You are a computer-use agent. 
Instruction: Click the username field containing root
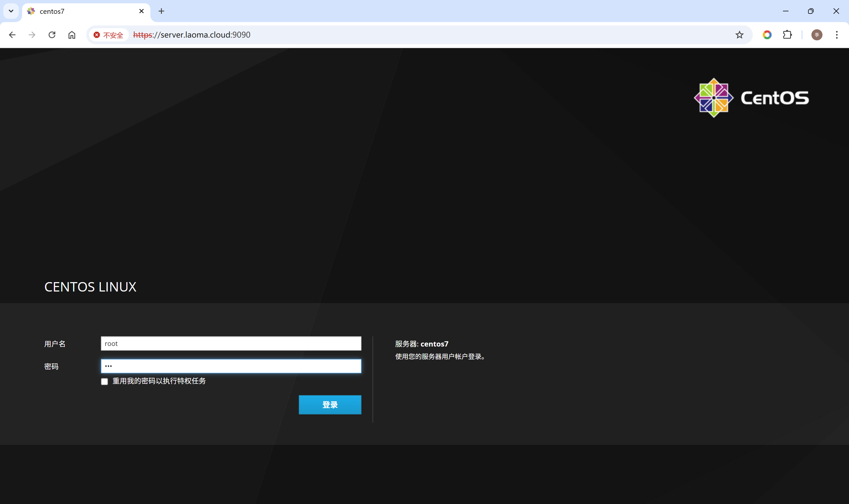(231, 343)
